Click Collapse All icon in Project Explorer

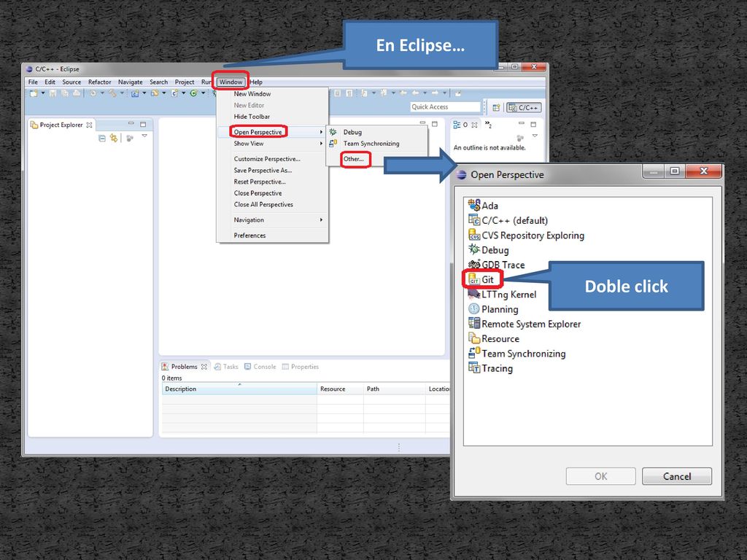click(102, 138)
